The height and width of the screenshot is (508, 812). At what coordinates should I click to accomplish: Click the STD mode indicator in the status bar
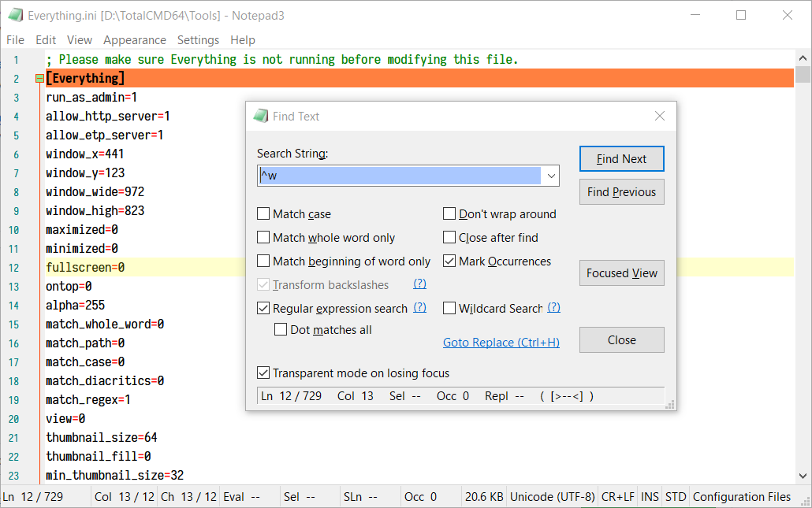[675, 496]
